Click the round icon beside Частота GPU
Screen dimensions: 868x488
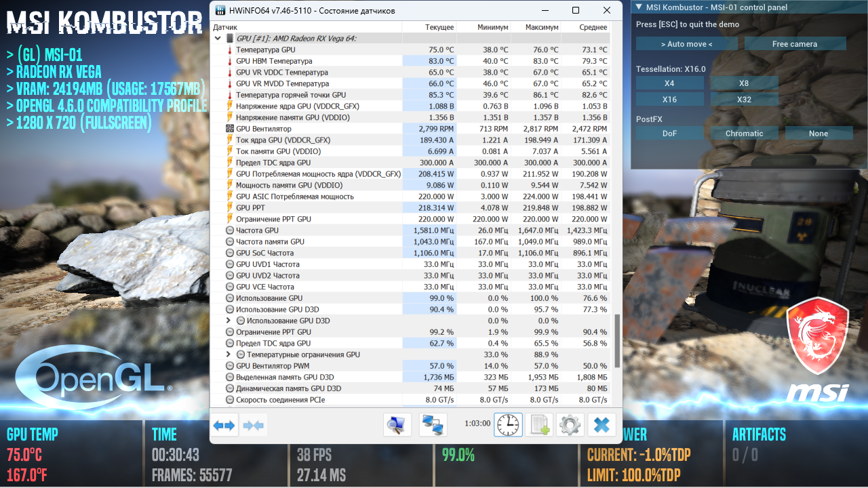[x=229, y=230]
